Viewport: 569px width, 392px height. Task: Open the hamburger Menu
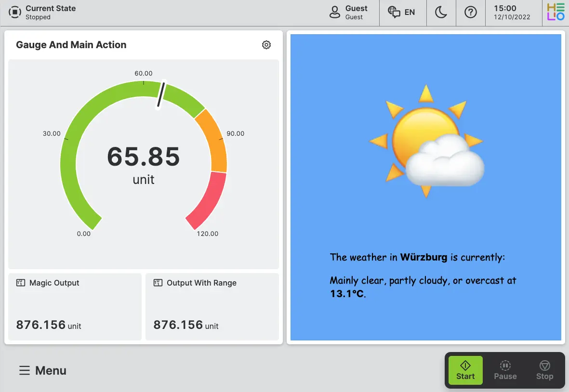tap(42, 370)
